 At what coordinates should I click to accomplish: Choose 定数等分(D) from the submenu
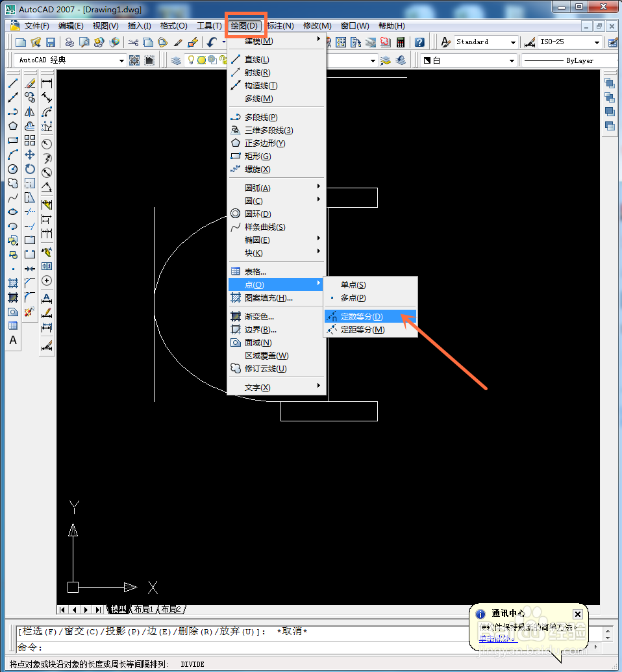pos(370,317)
